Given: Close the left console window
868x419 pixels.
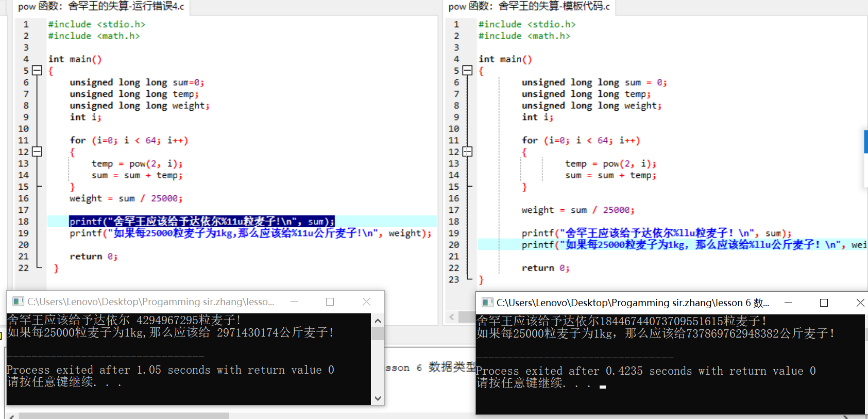Looking at the screenshot, I should (367, 301).
